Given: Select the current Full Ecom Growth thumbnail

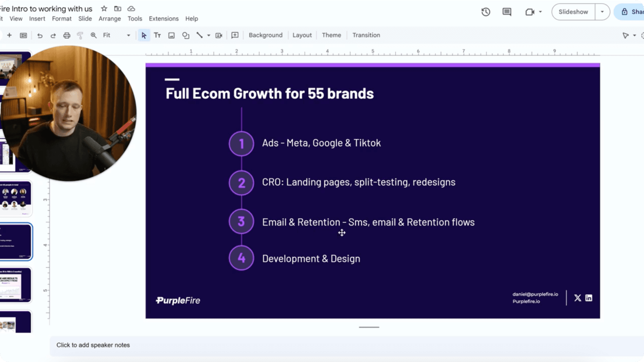Looking at the screenshot, I should pos(16,242).
